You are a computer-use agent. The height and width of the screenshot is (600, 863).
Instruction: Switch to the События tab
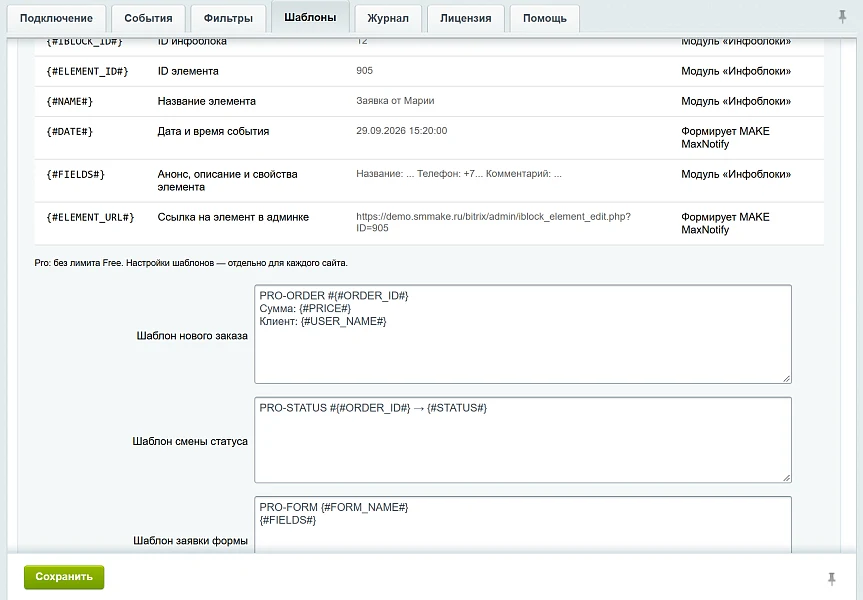[148, 18]
